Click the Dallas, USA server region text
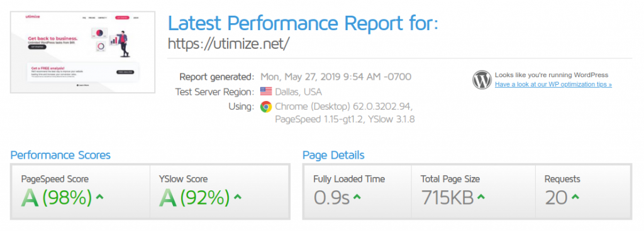Screen dimensions: 644x231 [x=298, y=92]
